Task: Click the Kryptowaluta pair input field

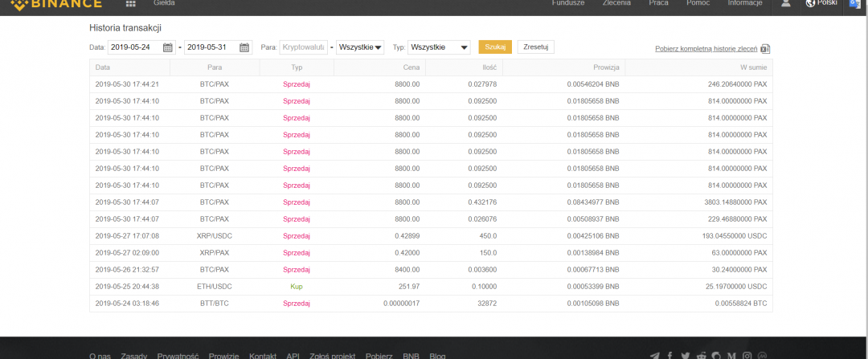Action: pos(303,47)
